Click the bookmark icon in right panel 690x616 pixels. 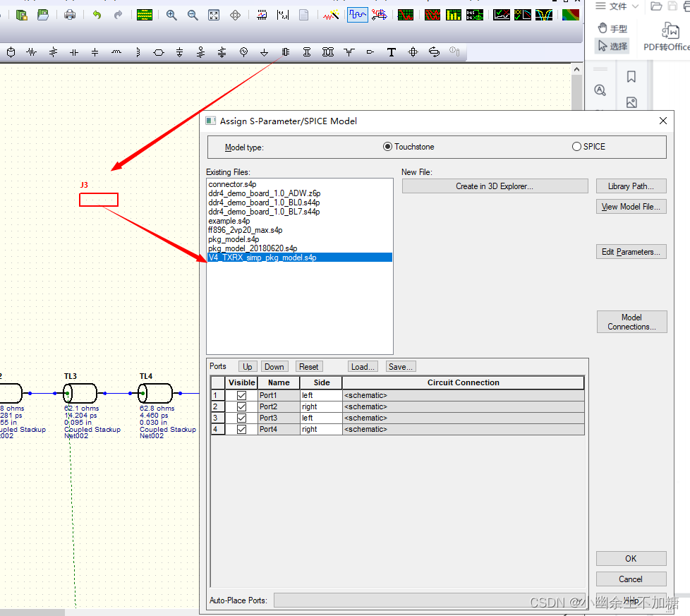coord(631,77)
